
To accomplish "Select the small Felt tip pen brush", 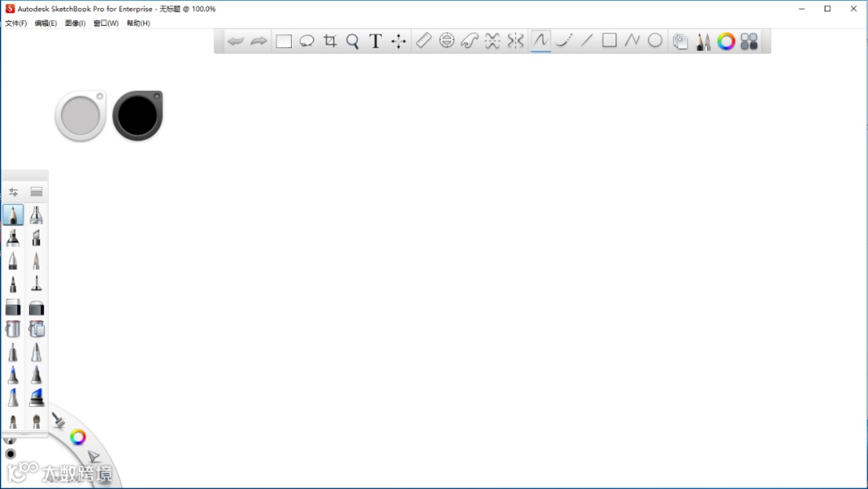I will (x=13, y=283).
